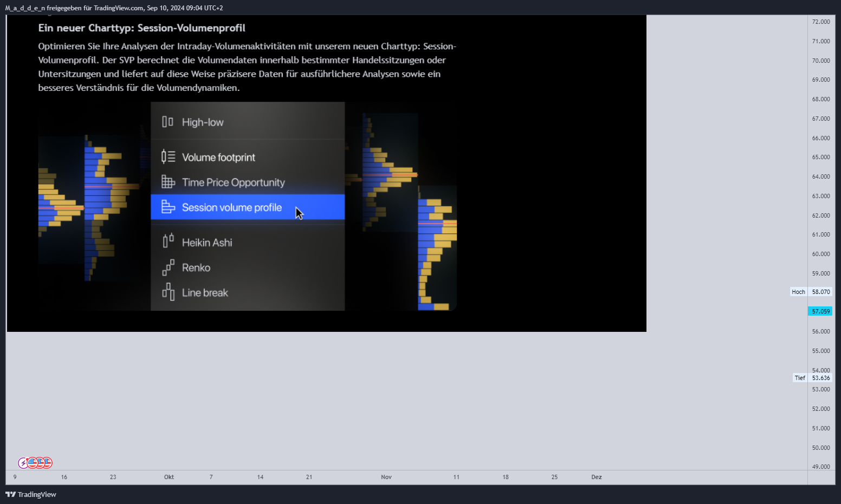Click the header text M_a_d_d_e_n freigegeben für TradingView.com

pos(74,8)
